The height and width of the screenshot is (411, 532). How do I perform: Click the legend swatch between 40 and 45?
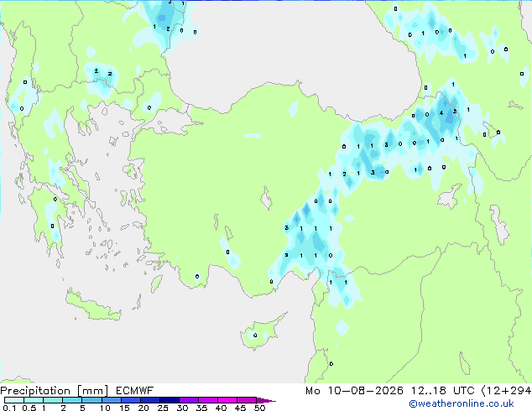click(x=227, y=400)
